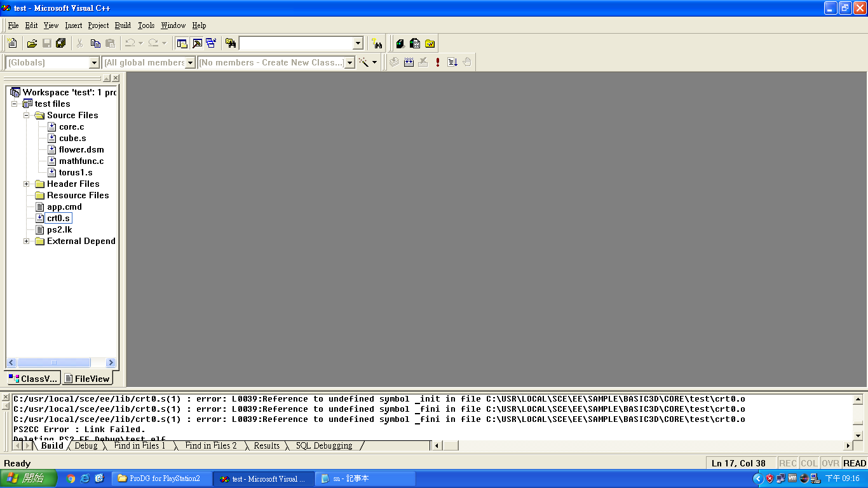868x488 pixels.
Task: Collapse the test files tree node
Action: coord(15,104)
